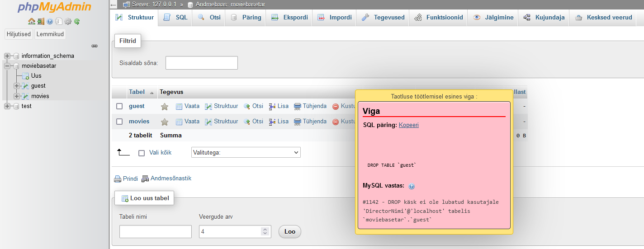Image resolution: width=644 pixels, height=249 pixels.
Task: Click the green reload navigation icon
Action: click(x=77, y=21)
